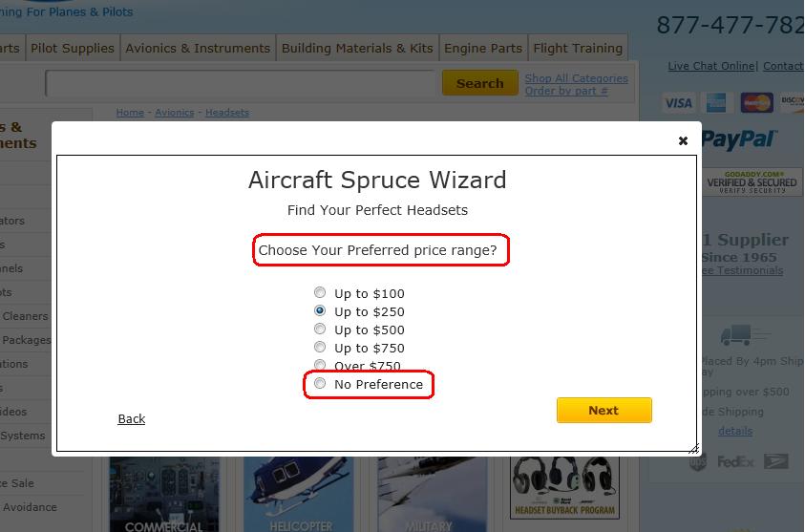Screen dimensions: 805x532
Task: Click the GoDaddy Verified & Secured badge
Action: point(752,181)
